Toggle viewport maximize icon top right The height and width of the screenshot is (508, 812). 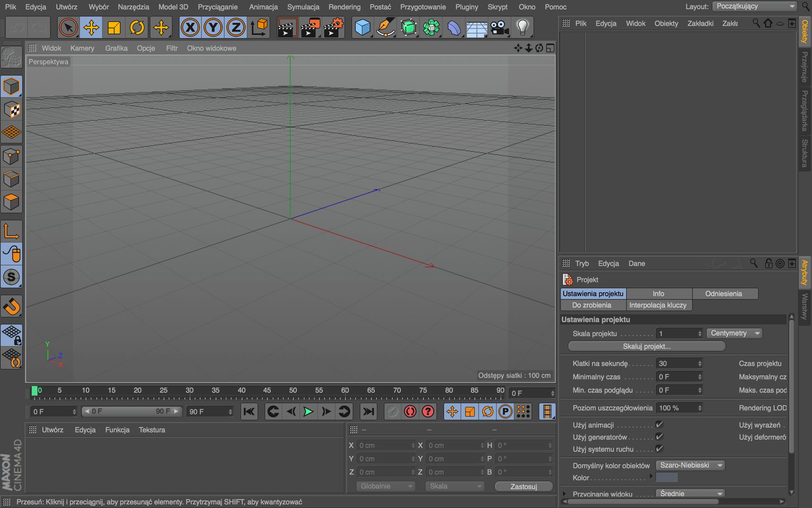coord(550,48)
